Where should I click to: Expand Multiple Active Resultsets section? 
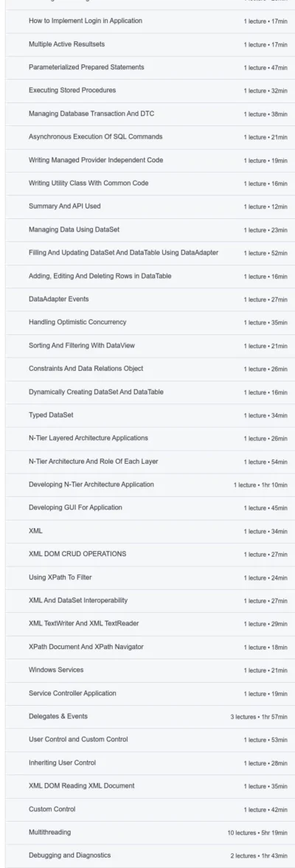(150, 44)
